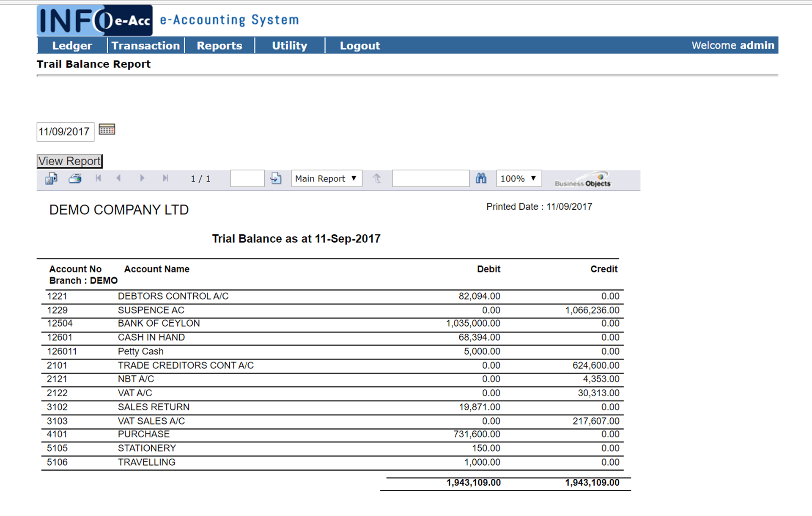Open the Transaction menu

tap(145, 46)
